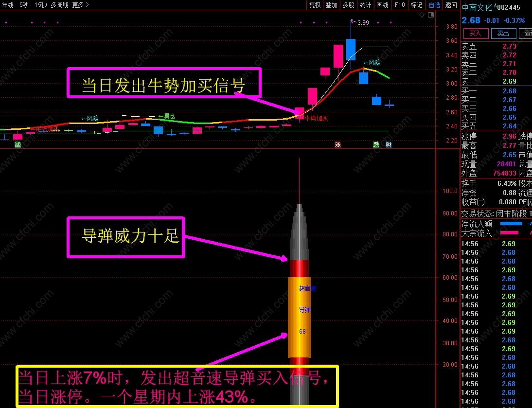Select the 卖三 price 2.71

[509, 64]
